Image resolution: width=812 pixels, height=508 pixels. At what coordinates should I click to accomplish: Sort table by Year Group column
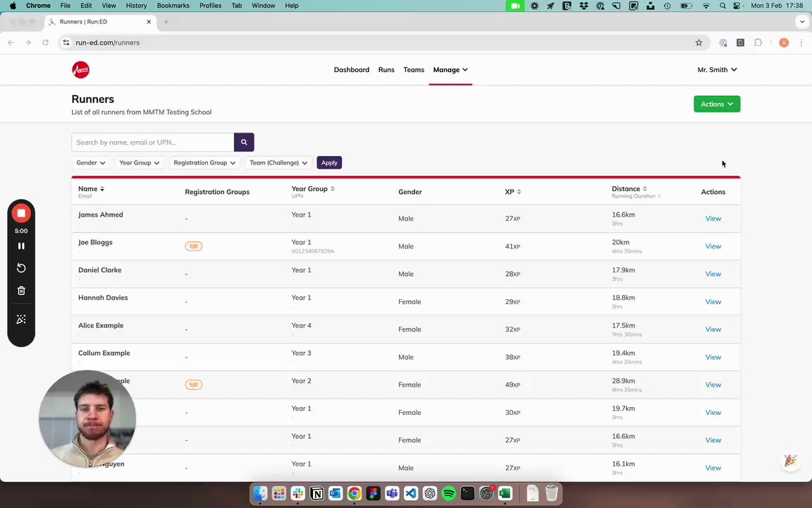pyautogui.click(x=313, y=188)
